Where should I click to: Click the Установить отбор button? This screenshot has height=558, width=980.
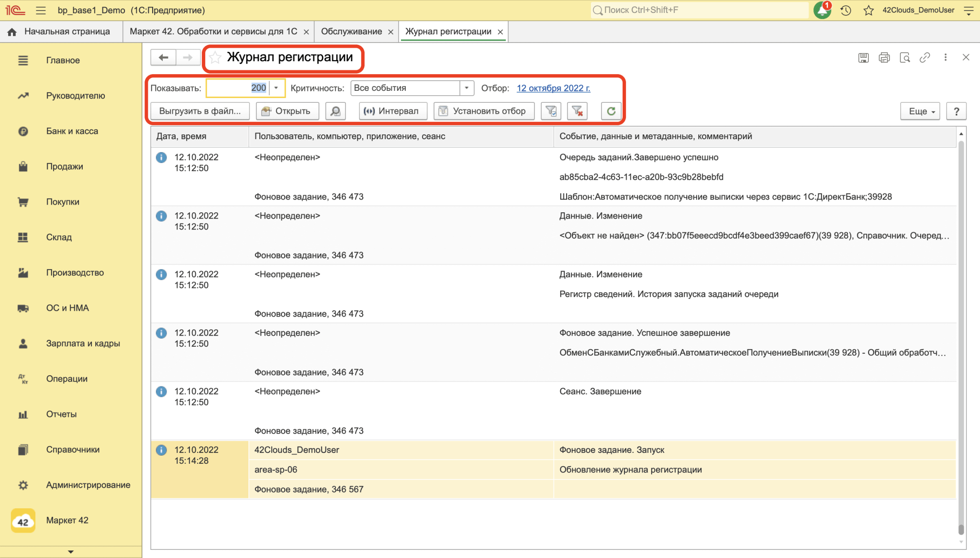click(x=483, y=111)
